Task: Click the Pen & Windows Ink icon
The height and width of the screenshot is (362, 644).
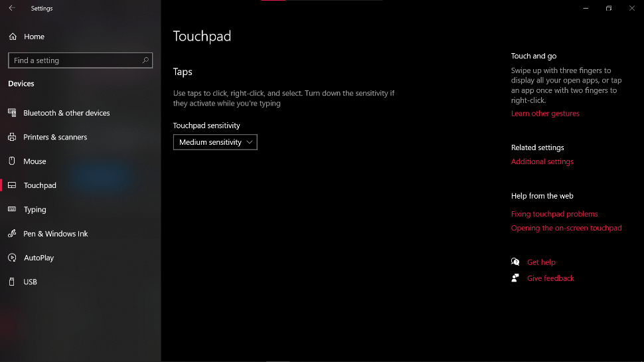Action: (x=12, y=234)
